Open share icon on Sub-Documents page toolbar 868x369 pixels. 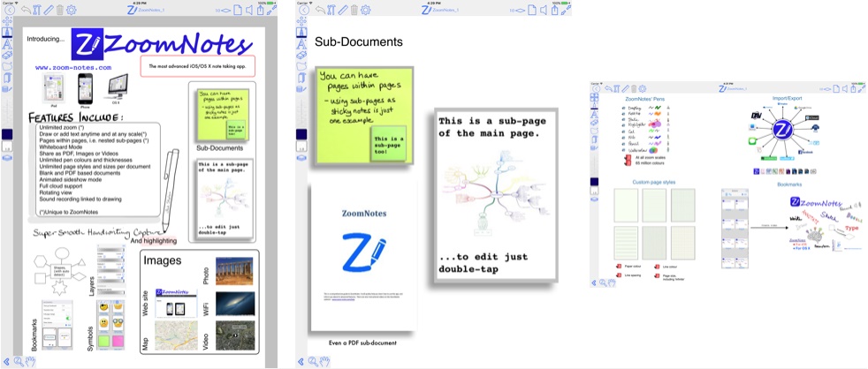pos(554,10)
